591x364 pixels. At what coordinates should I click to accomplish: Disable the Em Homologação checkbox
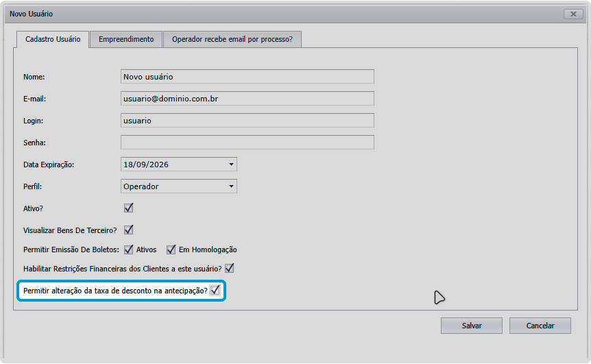point(171,250)
